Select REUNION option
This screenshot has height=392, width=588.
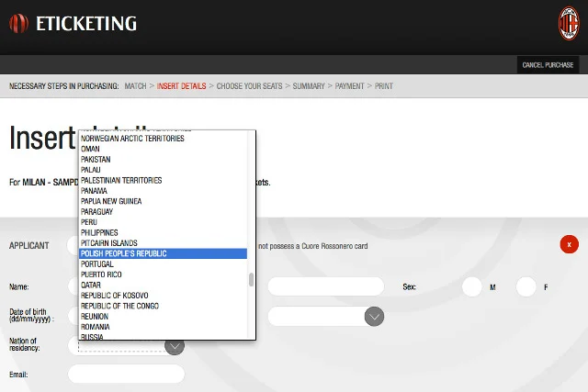[x=164, y=317]
